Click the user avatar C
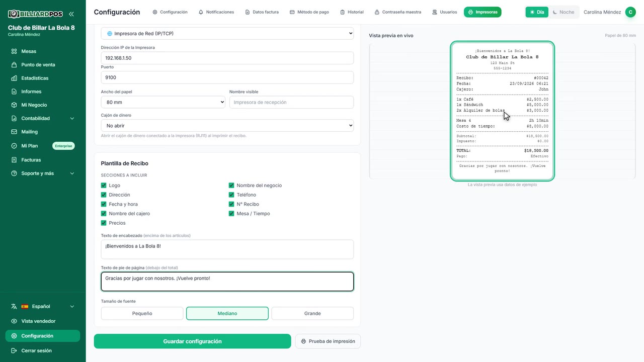Image resolution: width=644 pixels, height=362 pixels. [630, 12]
